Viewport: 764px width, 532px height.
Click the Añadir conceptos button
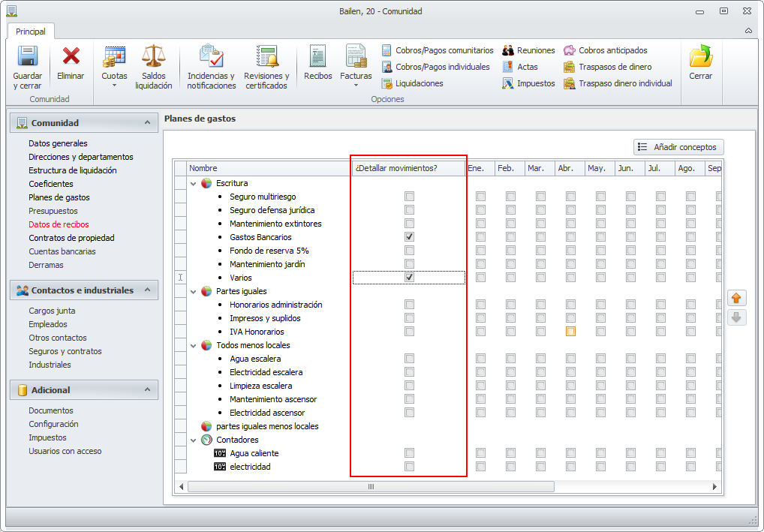coord(678,147)
